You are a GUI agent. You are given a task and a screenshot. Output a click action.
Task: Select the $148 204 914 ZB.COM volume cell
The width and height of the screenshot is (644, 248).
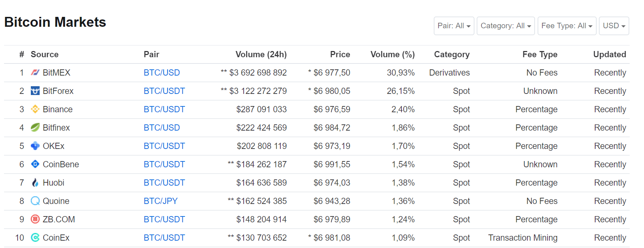[x=262, y=219]
